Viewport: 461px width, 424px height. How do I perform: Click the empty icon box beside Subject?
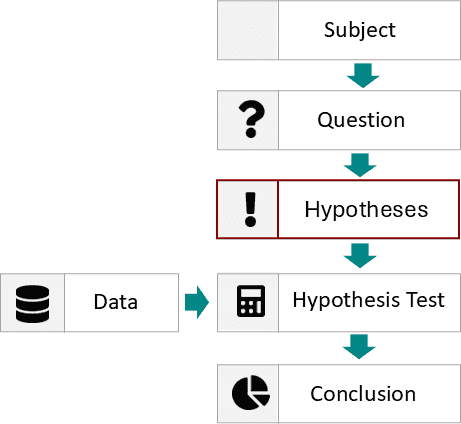(248, 30)
